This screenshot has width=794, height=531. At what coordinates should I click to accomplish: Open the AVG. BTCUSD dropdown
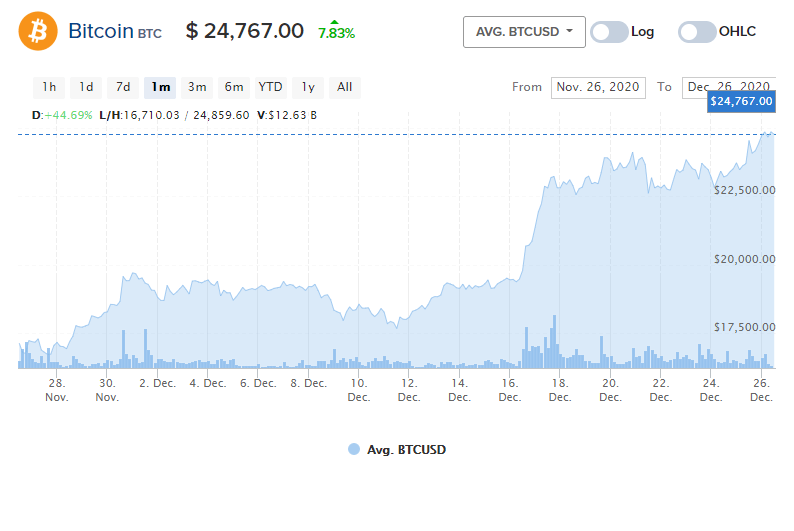coord(524,32)
